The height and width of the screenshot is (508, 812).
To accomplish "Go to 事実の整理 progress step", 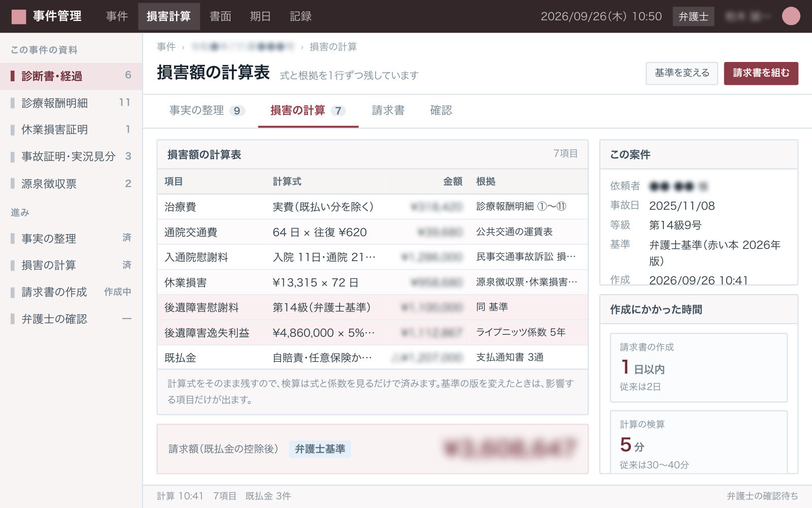I will (x=71, y=238).
